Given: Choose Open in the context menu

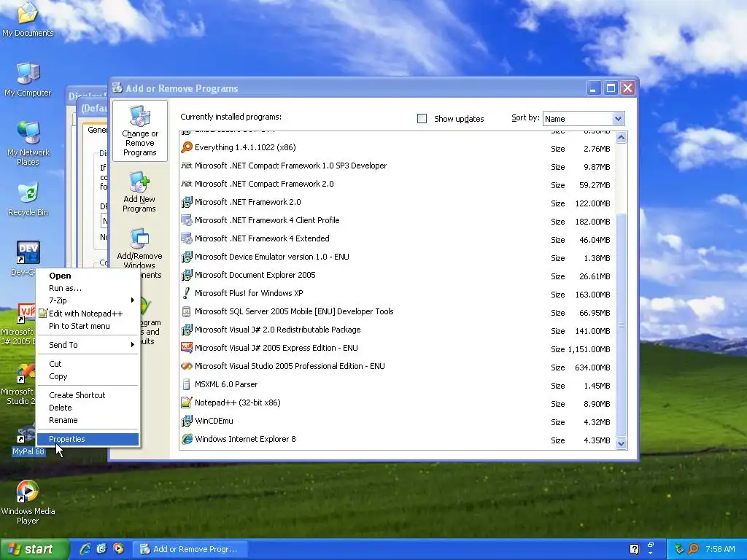Looking at the screenshot, I should tap(88, 276).
